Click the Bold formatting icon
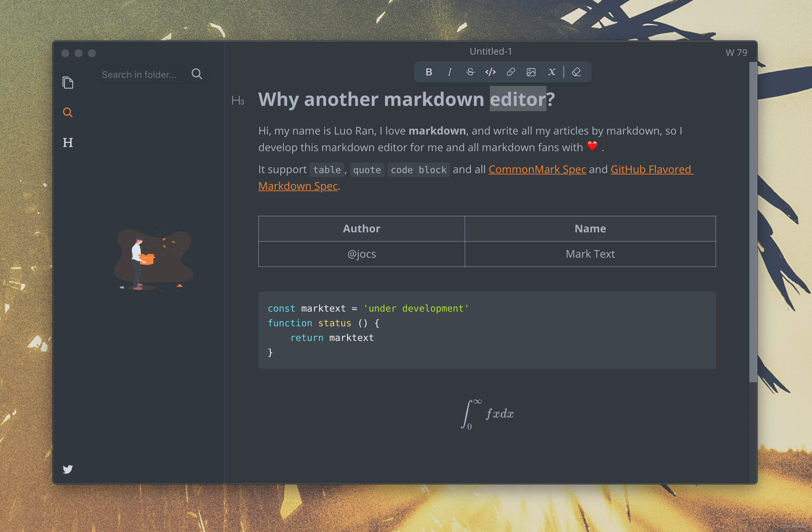This screenshot has height=532, width=812. 429,72
